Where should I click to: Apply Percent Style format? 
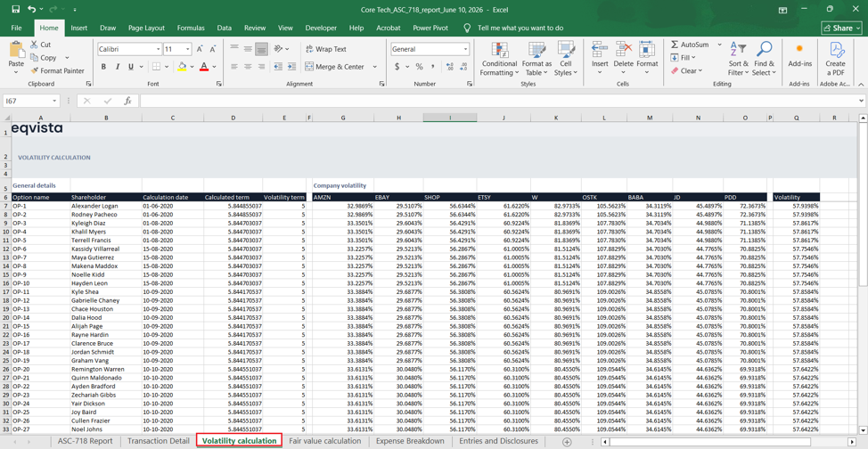(419, 67)
